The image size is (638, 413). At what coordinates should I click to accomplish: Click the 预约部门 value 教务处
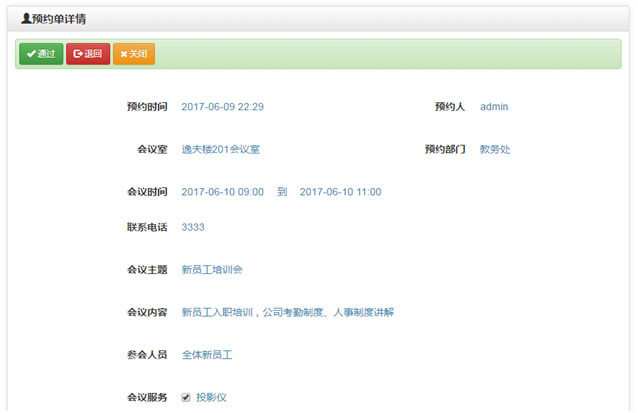pyautogui.click(x=495, y=150)
